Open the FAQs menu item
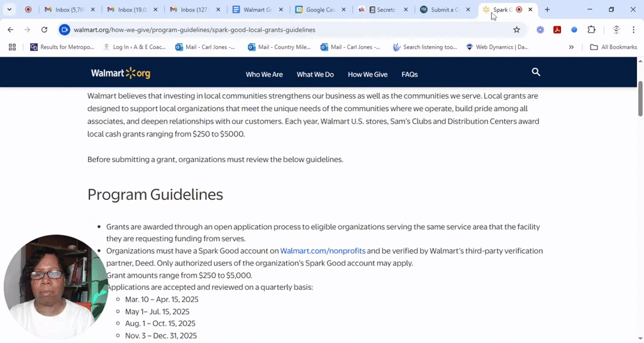Screen dimensions: 644x343 point(409,74)
